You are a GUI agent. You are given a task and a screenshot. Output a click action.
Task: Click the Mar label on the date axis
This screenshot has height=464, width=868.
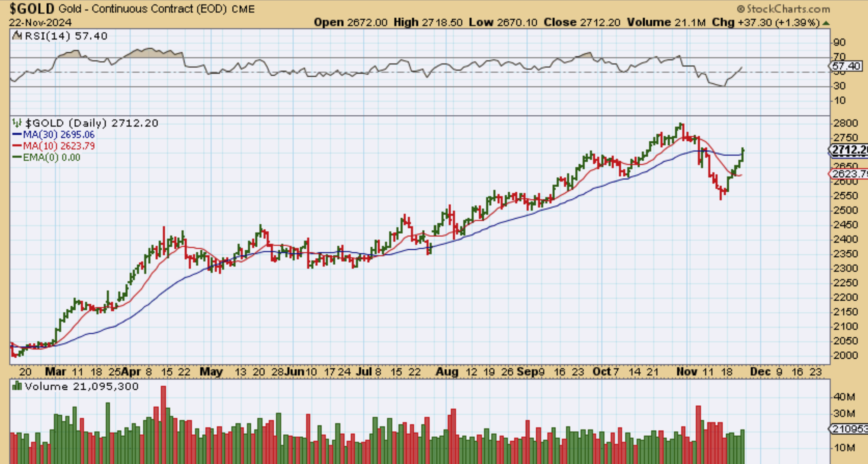point(55,372)
